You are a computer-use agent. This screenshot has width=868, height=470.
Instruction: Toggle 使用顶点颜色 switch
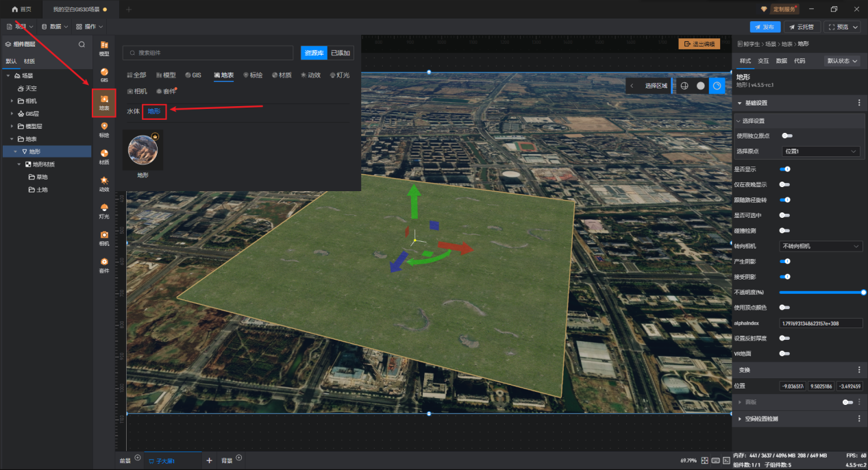pyautogui.click(x=785, y=307)
